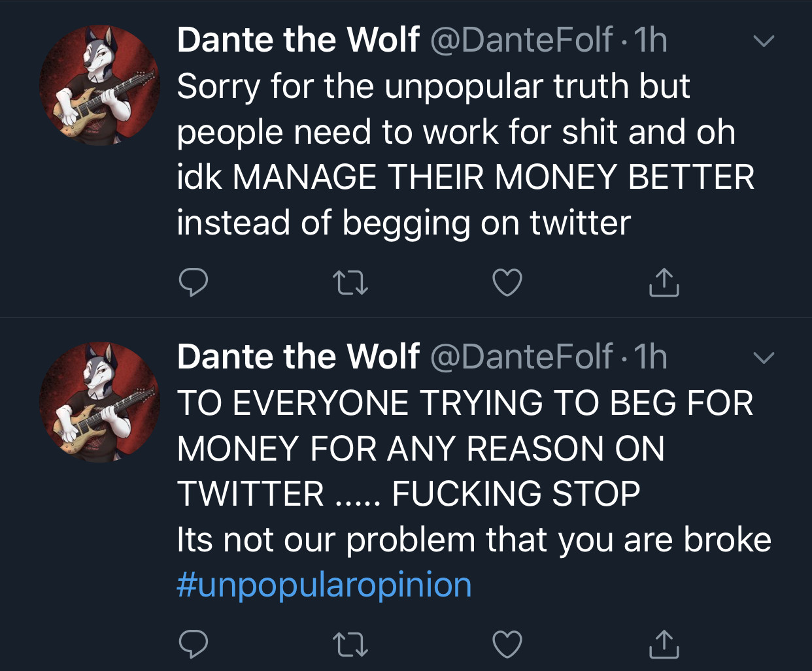The height and width of the screenshot is (671, 812).
Task: Share the second tweet with #unpopularopinion
Action: [664, 644]
